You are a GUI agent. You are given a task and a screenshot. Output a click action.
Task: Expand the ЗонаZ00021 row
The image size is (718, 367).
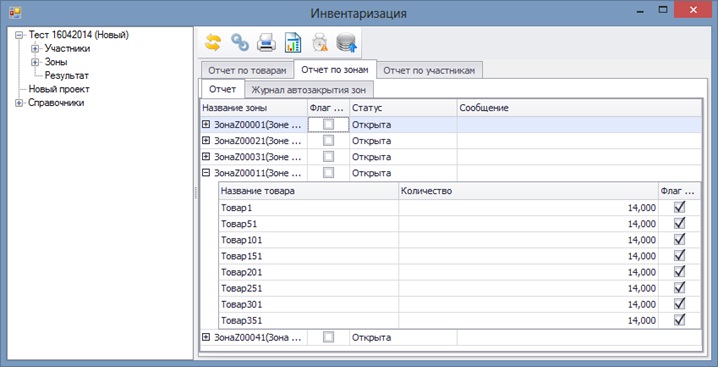[206, 141]
